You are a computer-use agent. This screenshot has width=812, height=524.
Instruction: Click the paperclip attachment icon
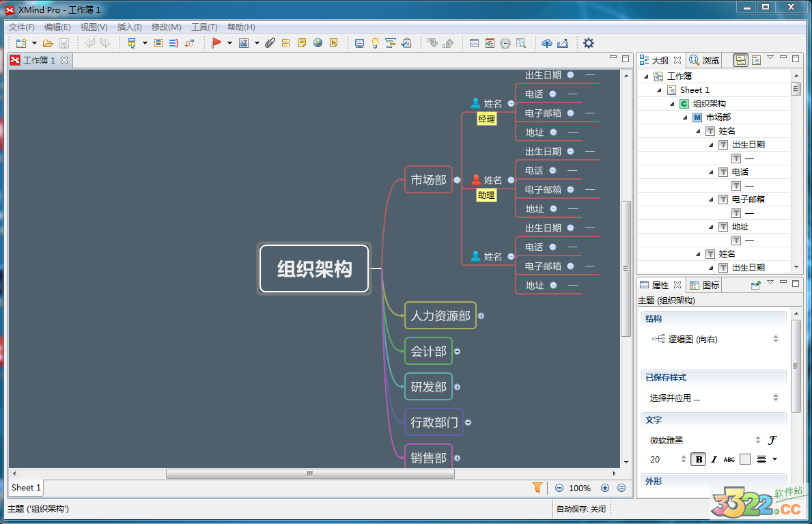pyautogui.click(x=270, y=43)
